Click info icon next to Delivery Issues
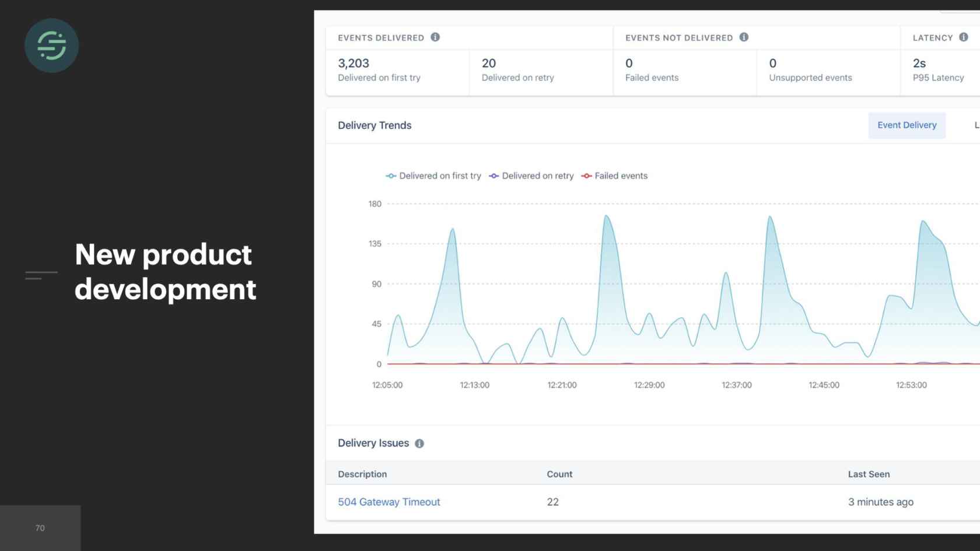This screenshot has height=551, width=980. (419, 444)
